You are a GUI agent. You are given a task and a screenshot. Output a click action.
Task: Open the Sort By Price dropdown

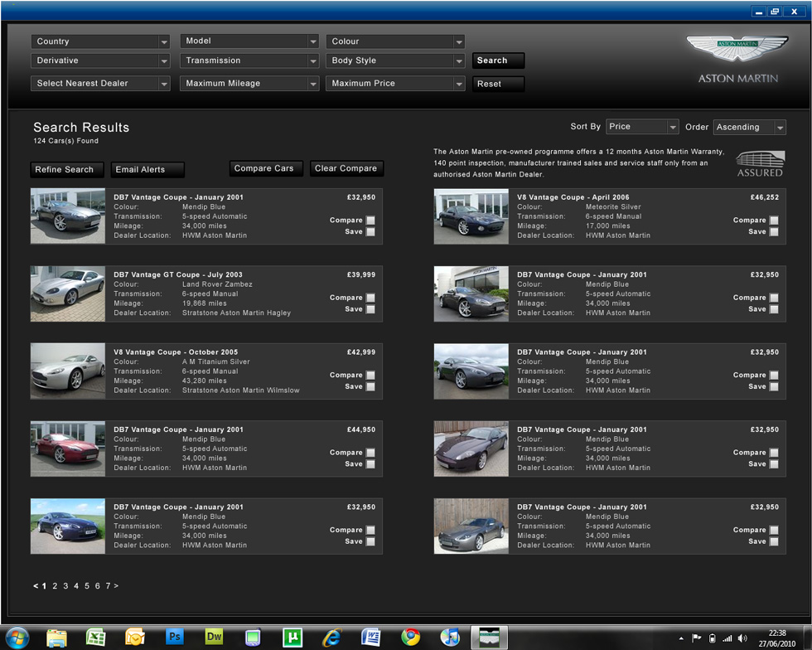[x=642, y=127]
